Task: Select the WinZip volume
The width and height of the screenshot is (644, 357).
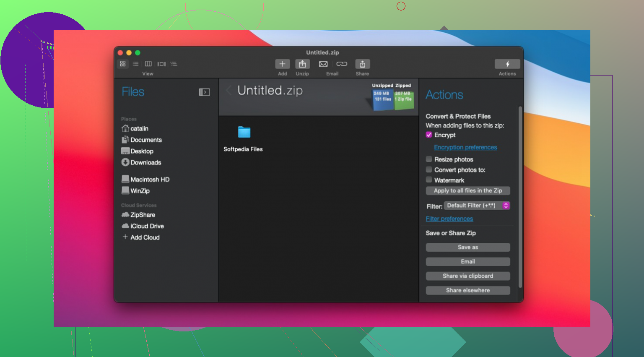Action: [135, 190]
